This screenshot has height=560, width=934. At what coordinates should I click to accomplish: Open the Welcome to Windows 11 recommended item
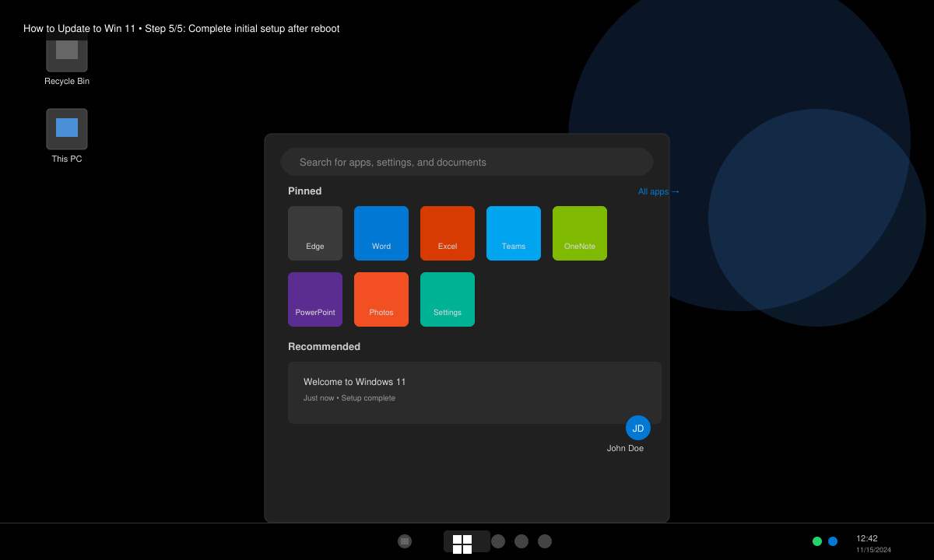click(x=475, y=393)
